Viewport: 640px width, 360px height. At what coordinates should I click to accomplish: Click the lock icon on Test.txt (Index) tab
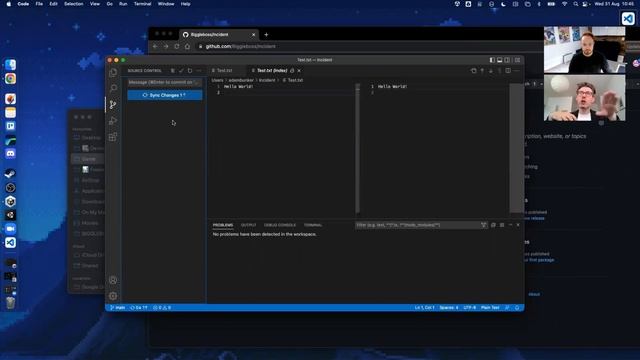pos(292,71)
